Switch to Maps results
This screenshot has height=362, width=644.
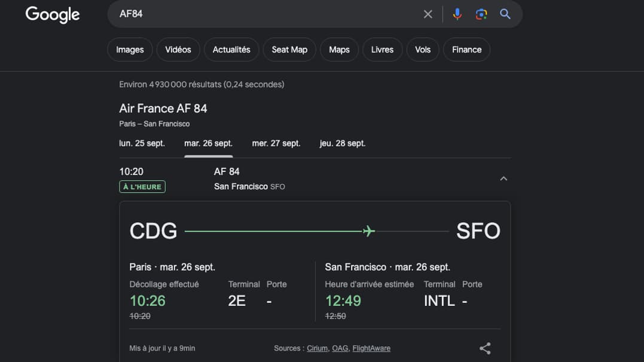pos(339,50)
